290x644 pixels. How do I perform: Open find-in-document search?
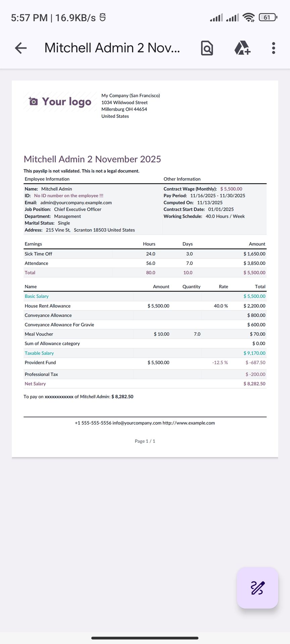pyautogui.click(x=207, y=48)
